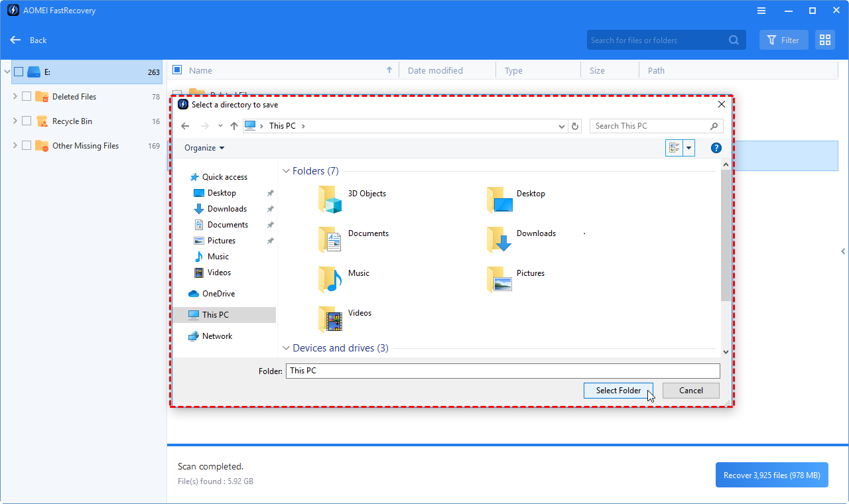Refresh the folder view with the refresh icon

[x=574, y=125]
